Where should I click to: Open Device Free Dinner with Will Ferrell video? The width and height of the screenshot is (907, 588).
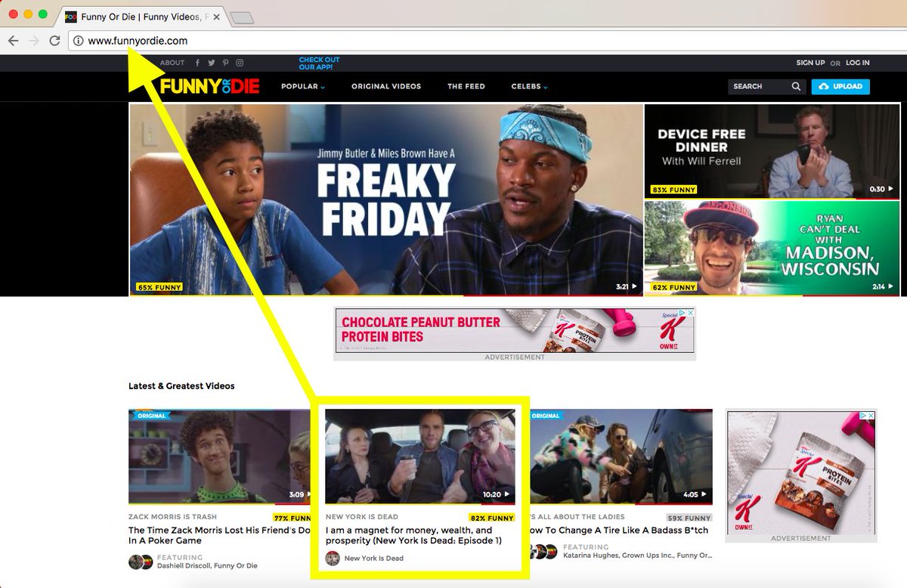[x=772, y=150]
